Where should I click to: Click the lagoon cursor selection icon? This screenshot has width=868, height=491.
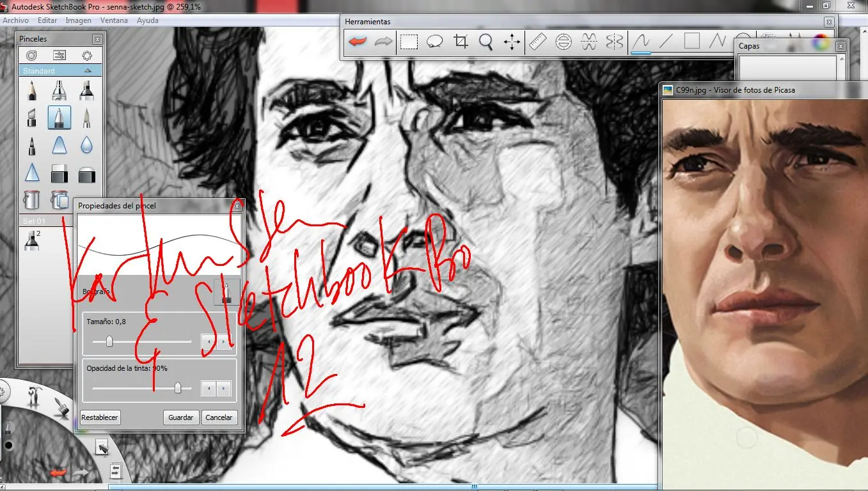click(102, 448)
